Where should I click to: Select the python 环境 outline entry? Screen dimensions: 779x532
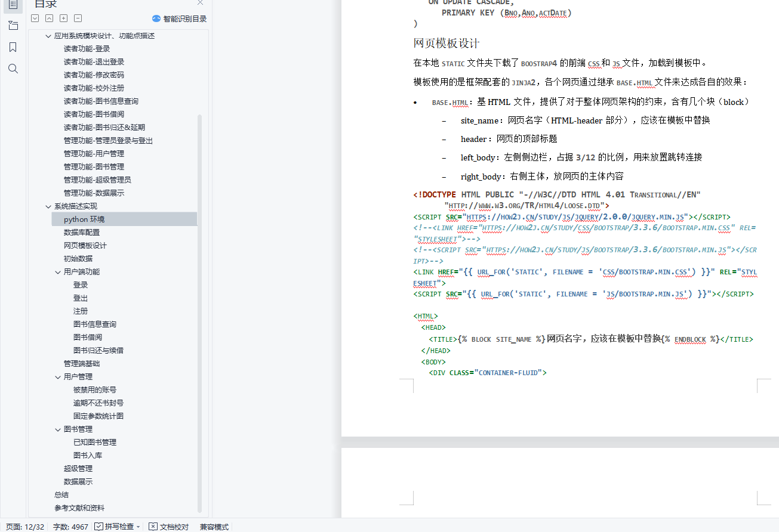(124, 219)
